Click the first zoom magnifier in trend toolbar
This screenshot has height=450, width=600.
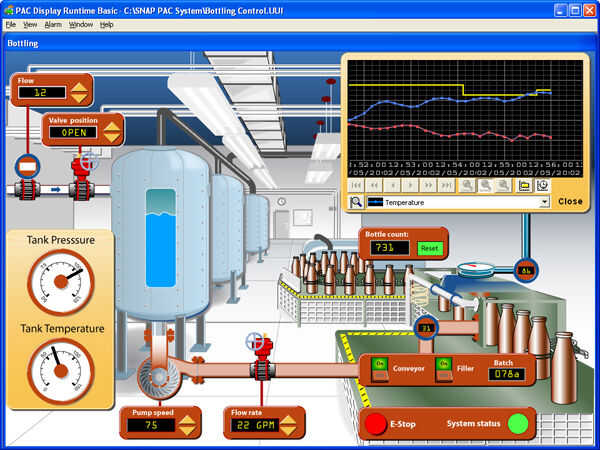point(467,185)
